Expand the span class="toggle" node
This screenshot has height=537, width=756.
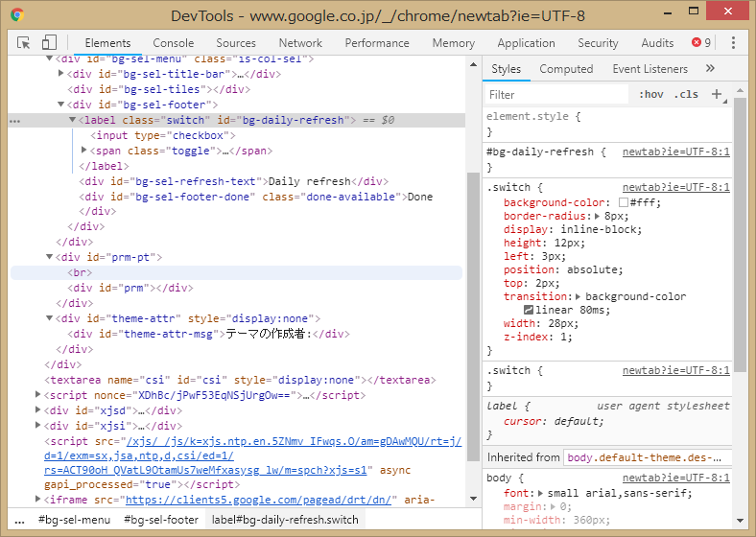(x=84, y=151)
